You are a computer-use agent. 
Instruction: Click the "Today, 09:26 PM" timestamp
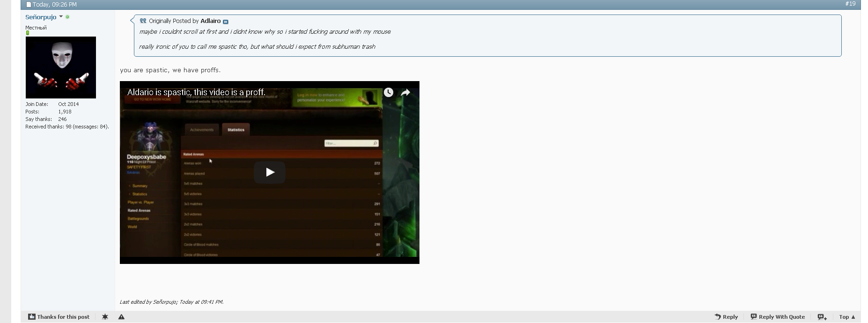click(x=55, y=5)
